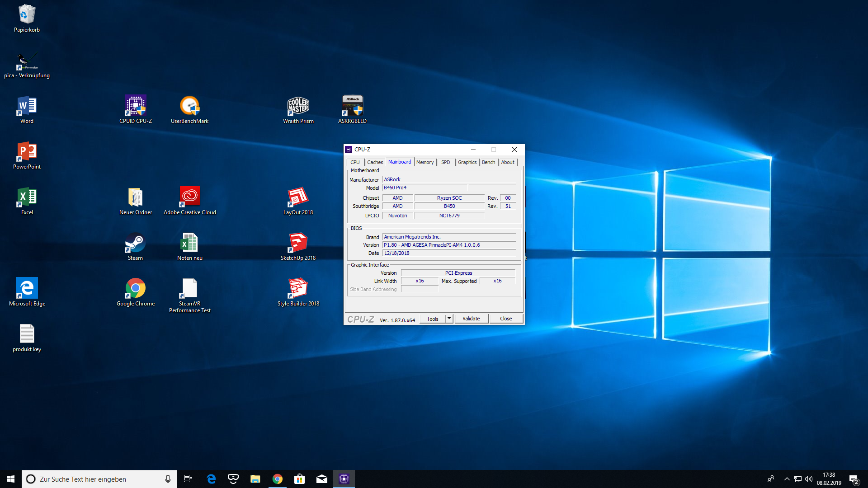Switch to the About tab
The height and width of the screenshot is (488, 868).
tap(508, 162)
